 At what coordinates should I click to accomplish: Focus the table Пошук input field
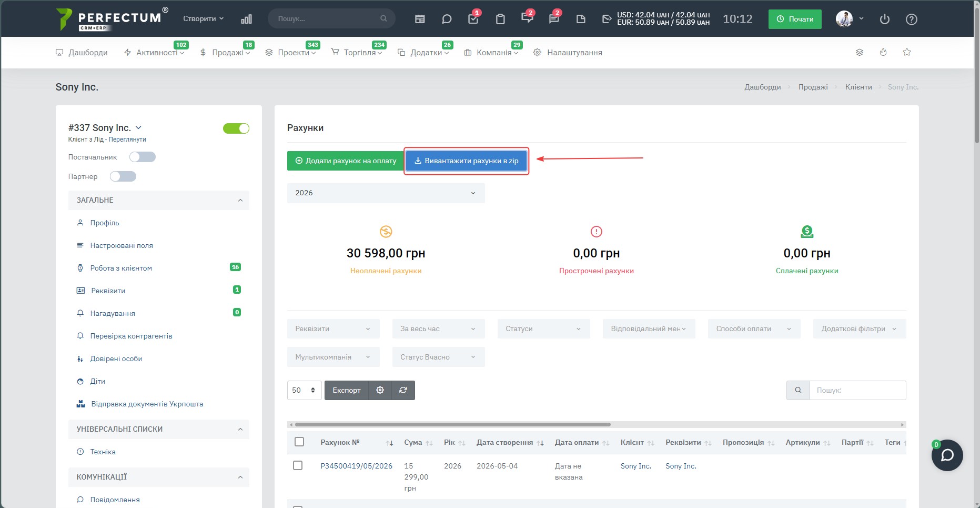857,390
